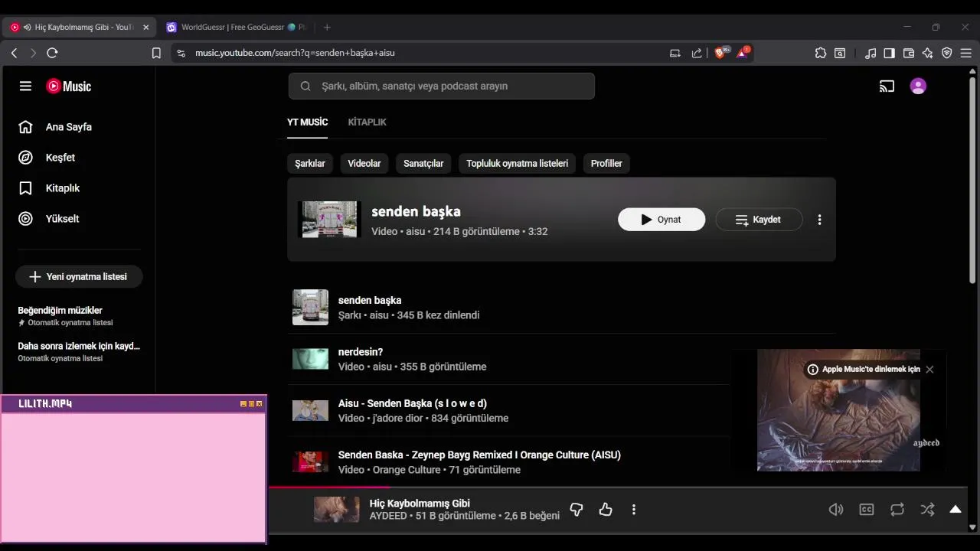
Task: Open Leo AI sparkle icon
Action: pos(928,53)
